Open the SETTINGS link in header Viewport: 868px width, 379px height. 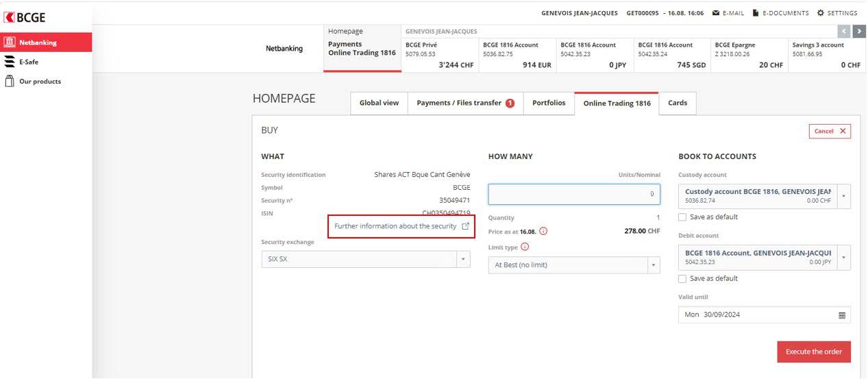click(842, 13)
